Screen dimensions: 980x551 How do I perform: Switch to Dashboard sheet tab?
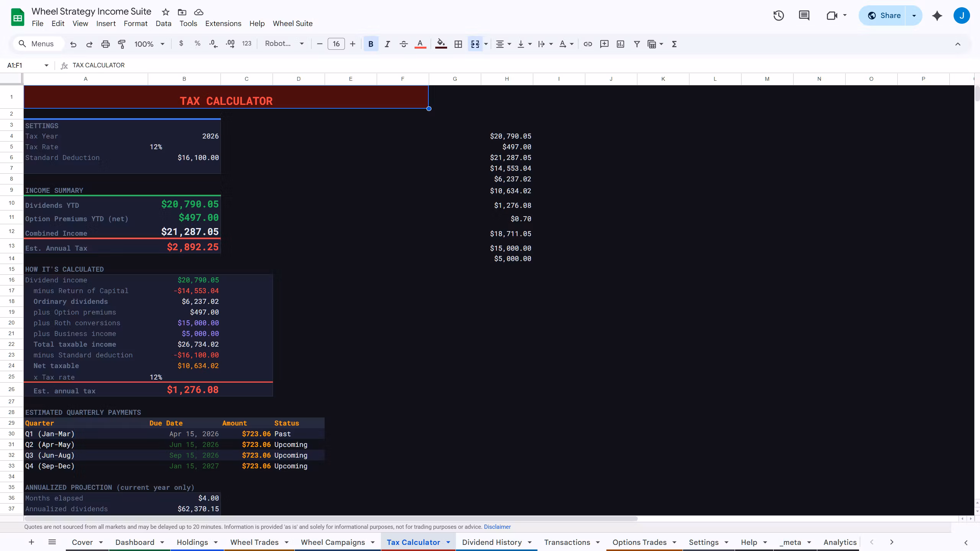click(x=135, y=542)
